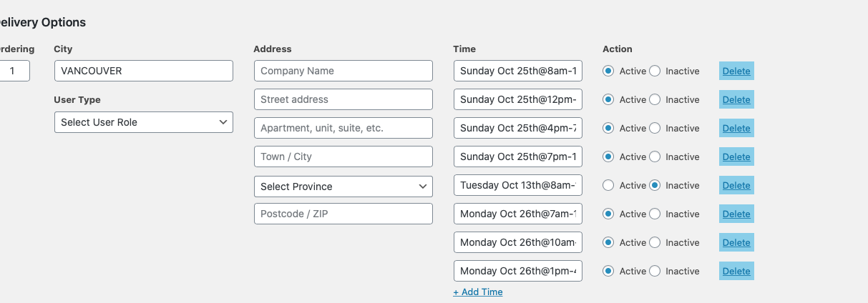Screen dimensions: 868x303
Task: Delete the Tuesday Oct 13th 8am time slot
Action: click(x=736, y=185)
